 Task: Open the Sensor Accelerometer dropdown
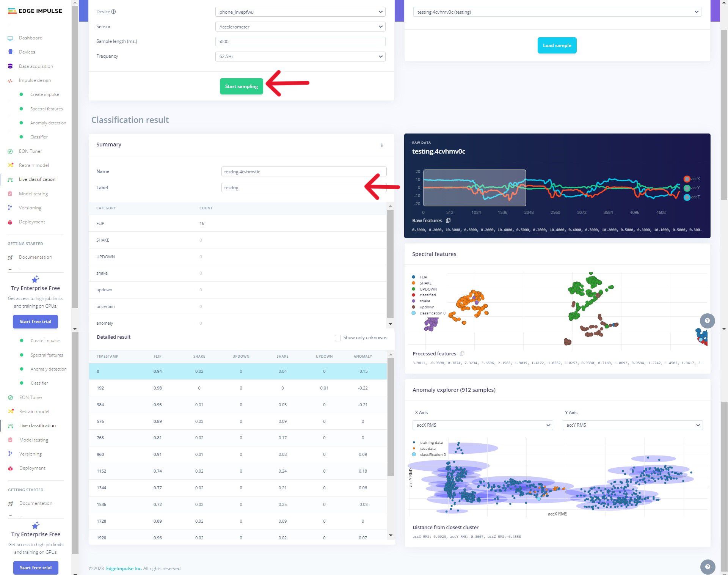click(x=300, y=27)
